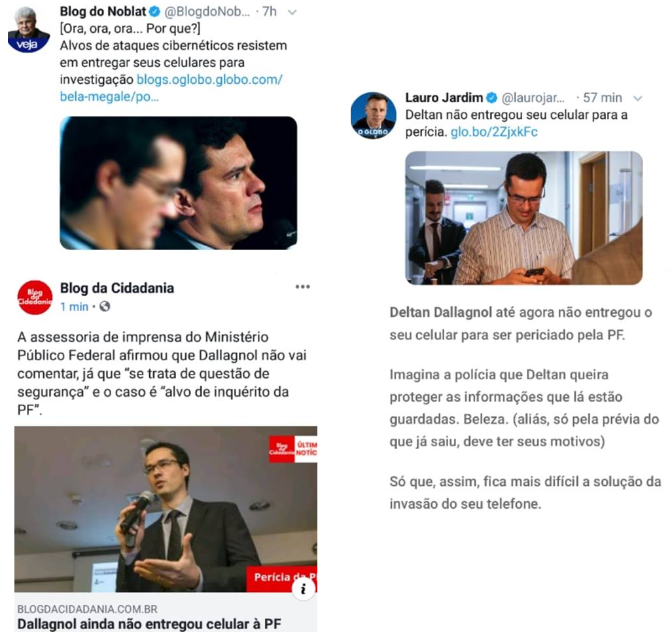Screen dimensions: 672x641
Task: Click the Lauro Jardim account name
Action: [x=444, y=98]
